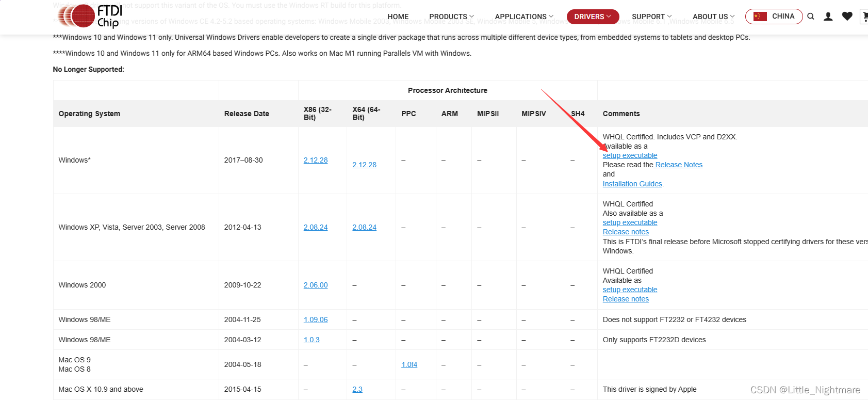Select the Windows 2000 row label

(82, 285)
